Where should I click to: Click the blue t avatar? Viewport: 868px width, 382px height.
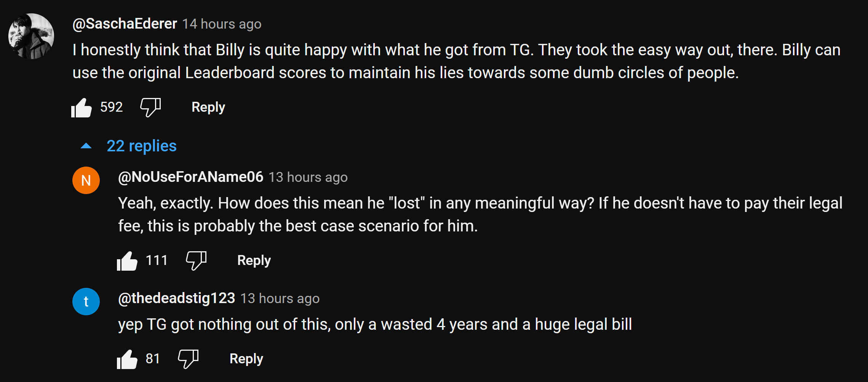pos(86,302)
